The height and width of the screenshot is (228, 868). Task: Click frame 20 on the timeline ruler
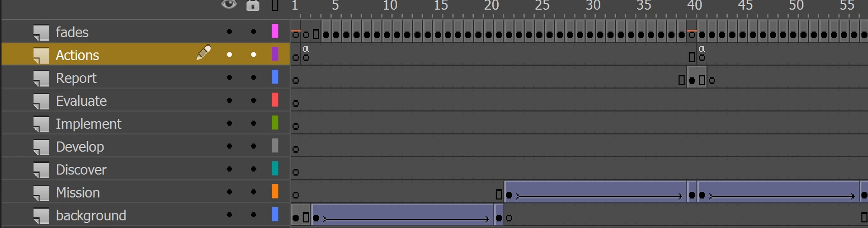tap(491, 6)
